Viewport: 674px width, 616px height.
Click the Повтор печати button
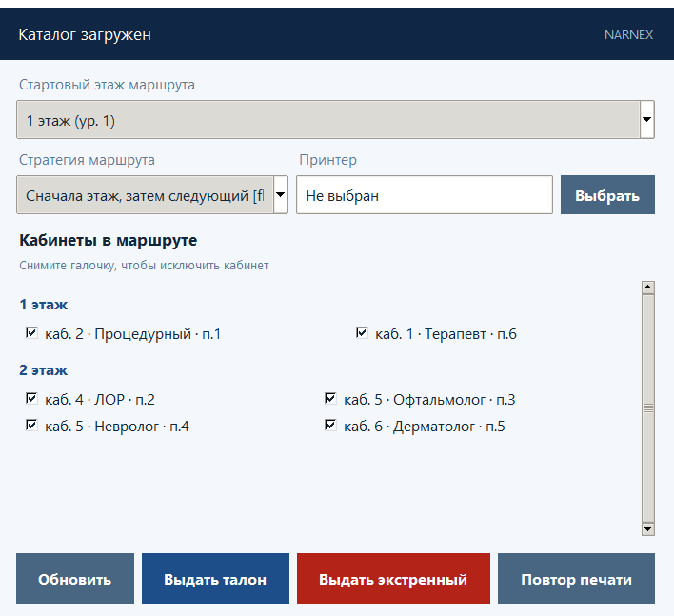pyautogui.click(x=576, y=579)
